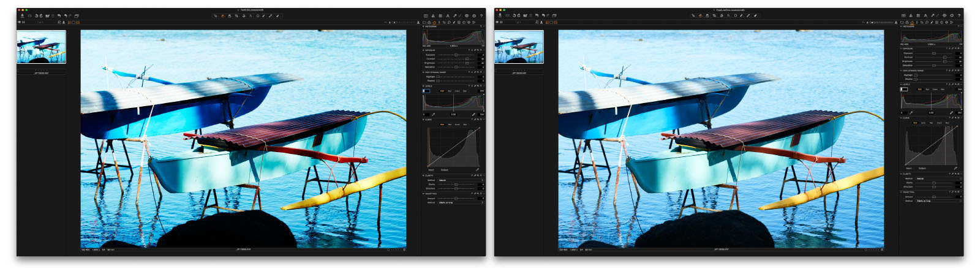Collapse Levels panel in right window
Image resolution: width=980 pixels, height=268 pixels.
(901, 85)
